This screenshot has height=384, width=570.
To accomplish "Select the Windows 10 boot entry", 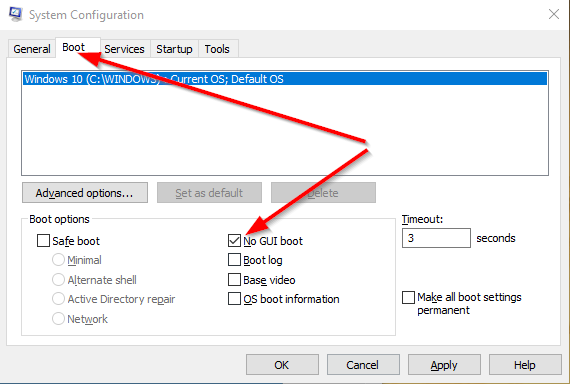I will pyautogui.click(x=285, y=79).
